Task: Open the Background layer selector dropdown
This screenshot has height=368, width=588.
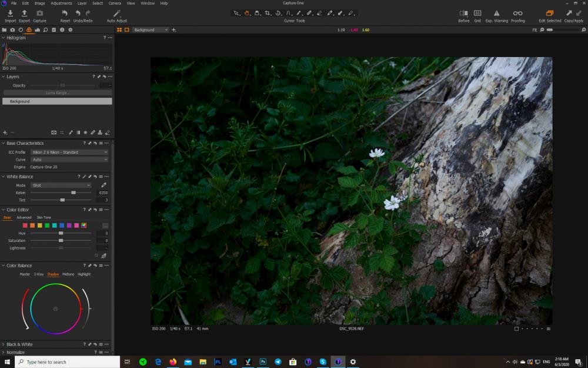Action: 151,29
